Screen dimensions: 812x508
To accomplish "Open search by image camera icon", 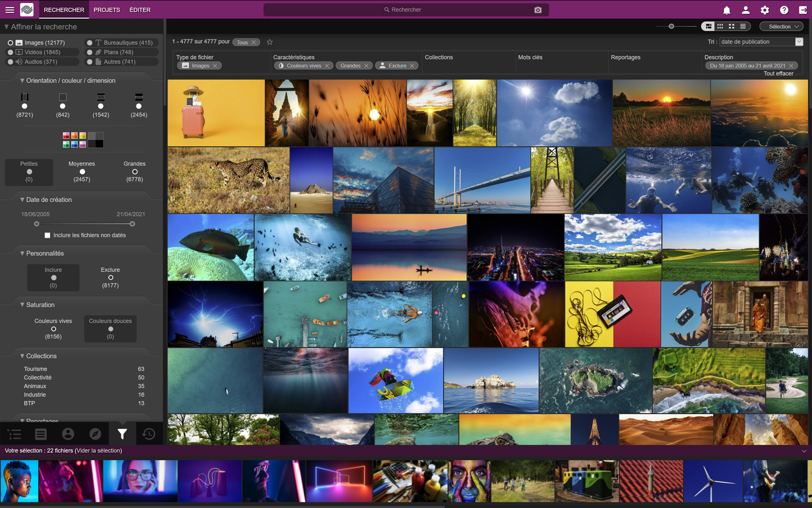I will (x=538, y=9).
